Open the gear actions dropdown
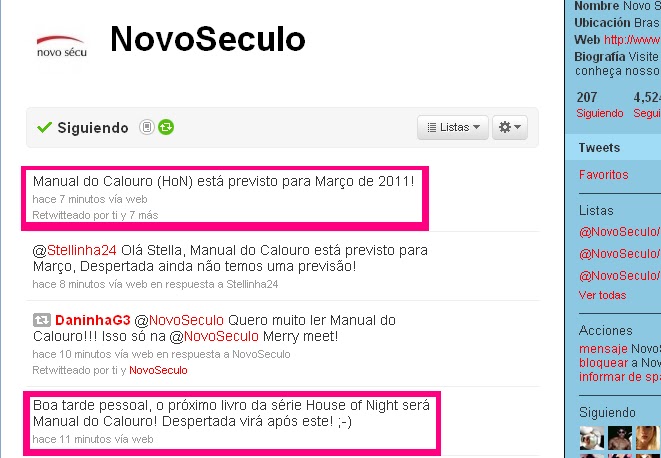The width and height of the screenshot is (661, 458). [510, 127]
